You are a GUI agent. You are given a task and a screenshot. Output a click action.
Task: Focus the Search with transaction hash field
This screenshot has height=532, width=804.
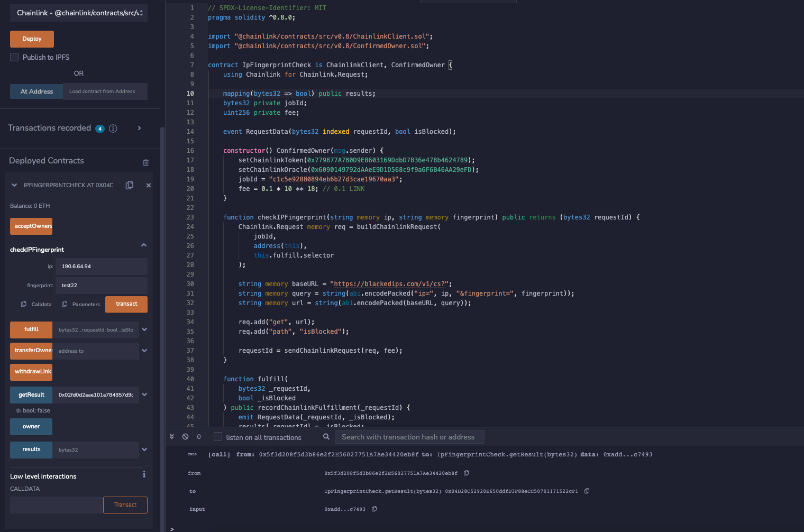tap(409, 437)
